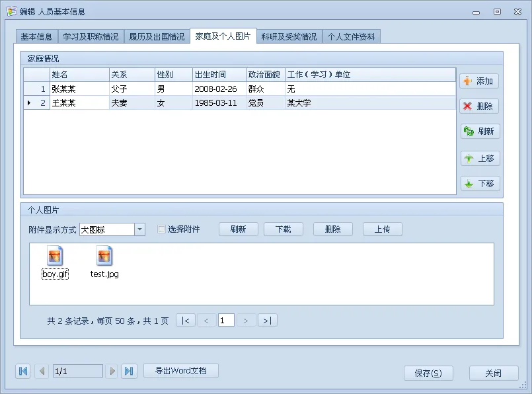Viewport: 532px width, 394px height.
Task: Move row down with 下移 button
Action: pyautogui.click(x=480, y=184)
